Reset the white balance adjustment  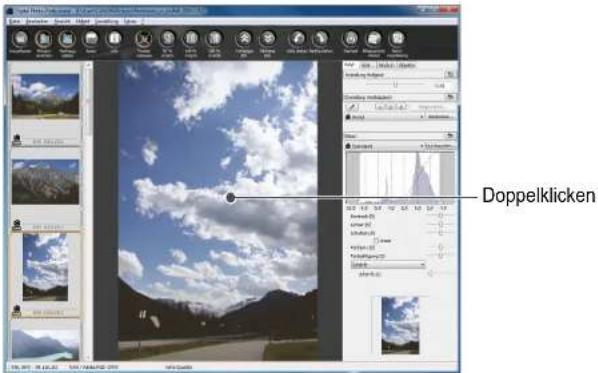pos(450,97)
